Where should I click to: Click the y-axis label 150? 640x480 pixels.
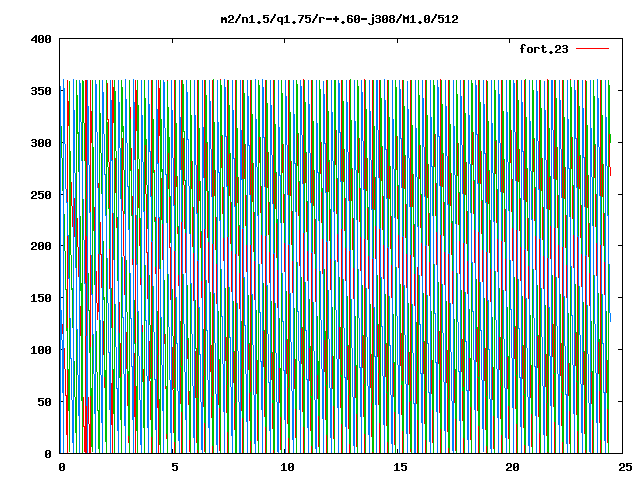coord(41,298)
